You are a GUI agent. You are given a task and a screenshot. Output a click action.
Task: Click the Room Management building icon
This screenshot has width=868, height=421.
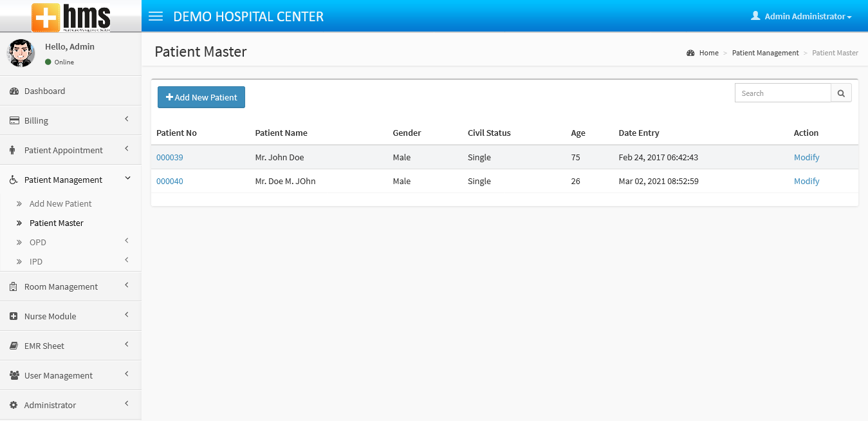(x=14, y=287)
